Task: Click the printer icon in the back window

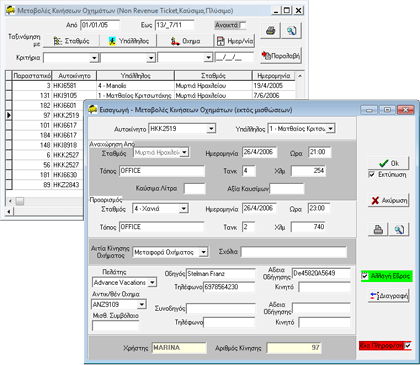Action: pos(270,31)
